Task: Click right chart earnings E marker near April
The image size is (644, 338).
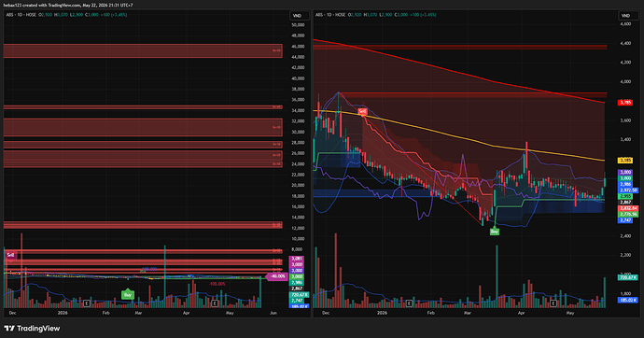Action: (553, 303)
